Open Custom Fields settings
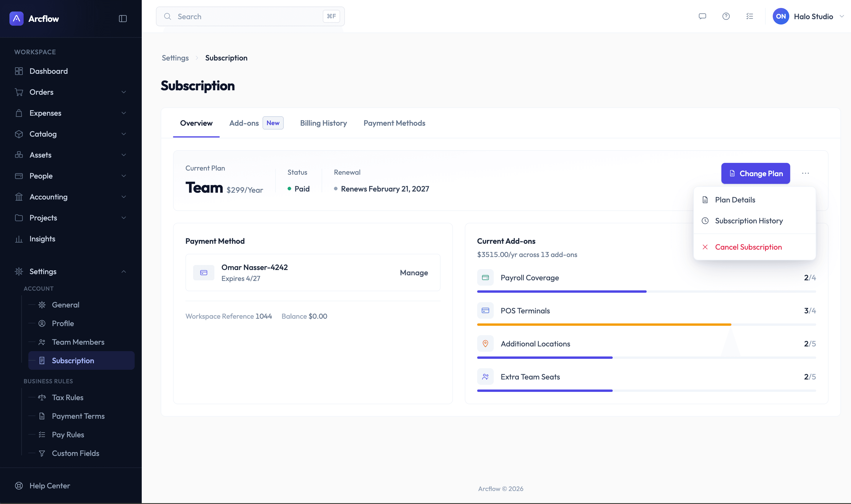 [81, 453]
